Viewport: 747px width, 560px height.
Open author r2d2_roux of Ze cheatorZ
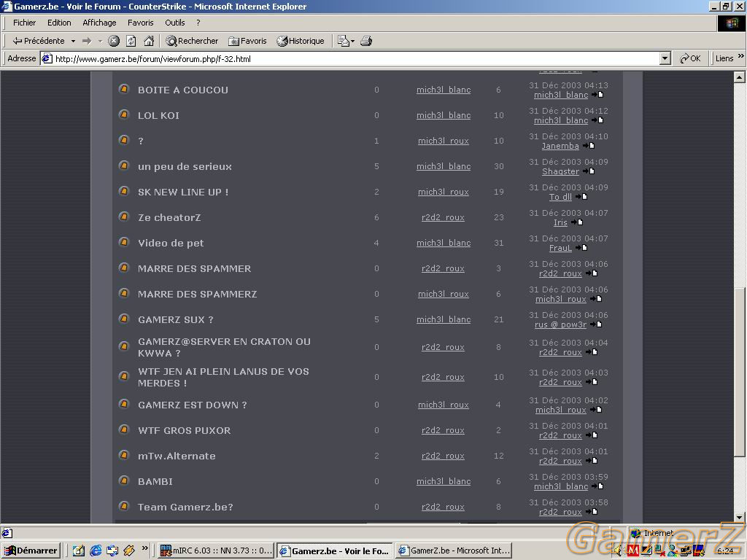point(443,217)
